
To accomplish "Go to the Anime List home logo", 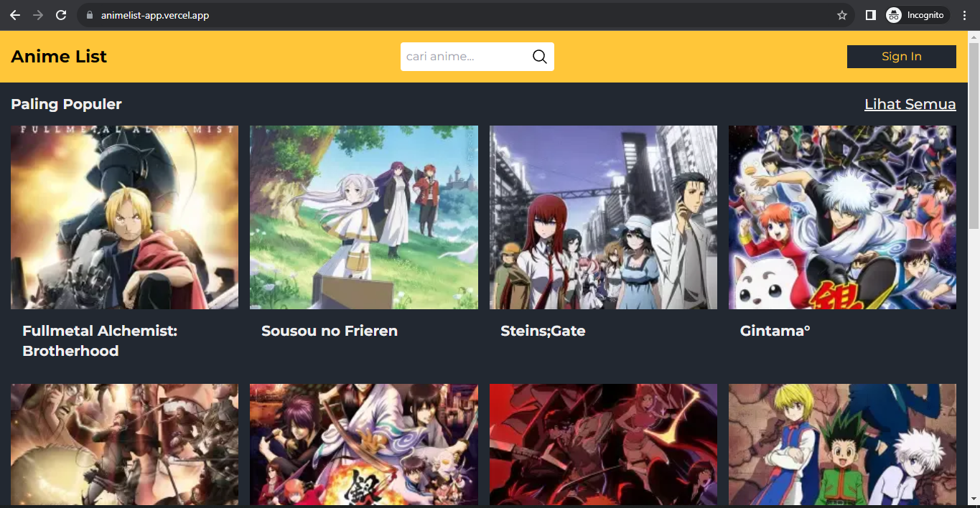I will pos(59,57).
